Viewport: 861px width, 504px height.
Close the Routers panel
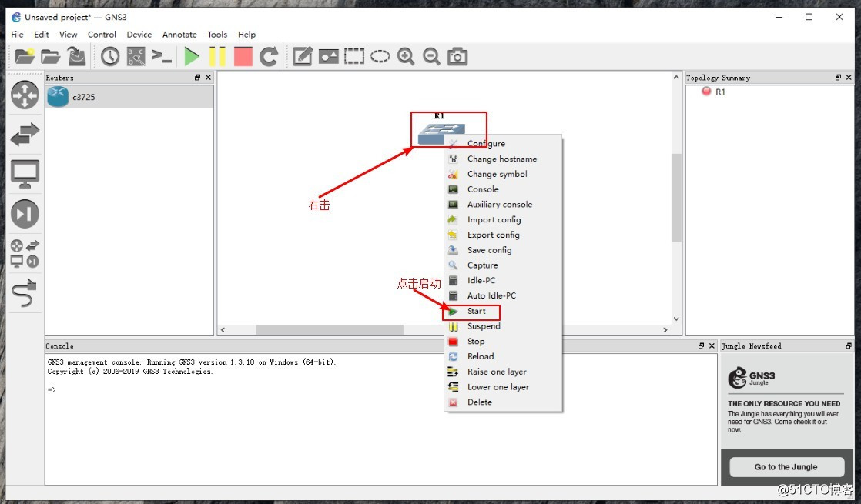[208, 77]
